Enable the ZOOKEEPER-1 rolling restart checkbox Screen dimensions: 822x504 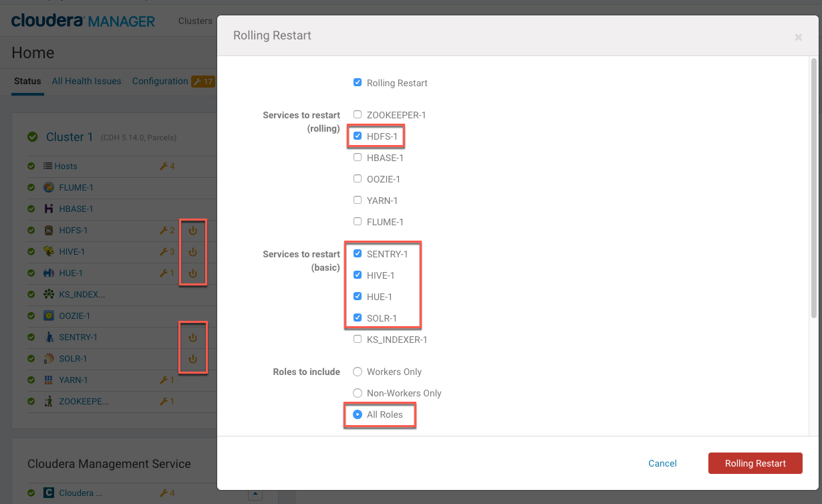(358, 115)
